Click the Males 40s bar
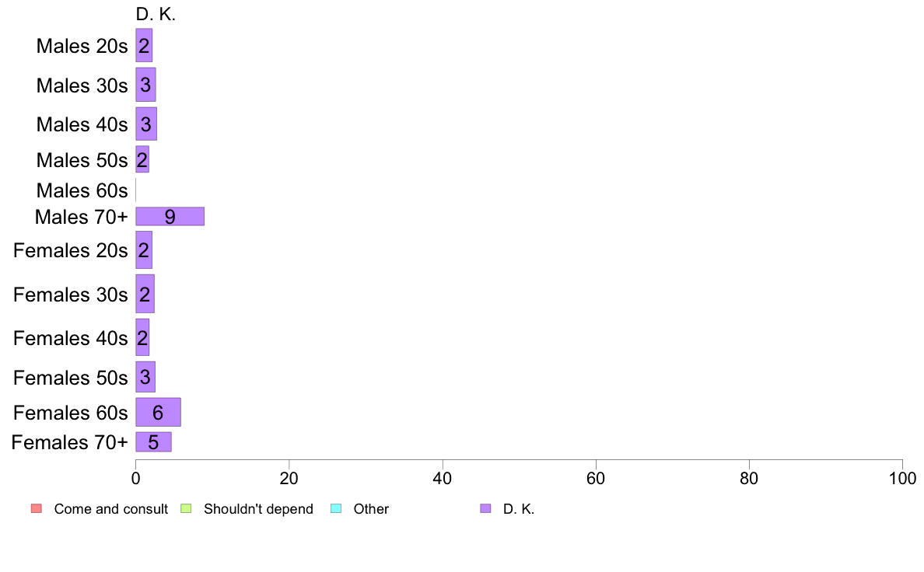Viewport: 924px width, 572px height. point(146,124)
